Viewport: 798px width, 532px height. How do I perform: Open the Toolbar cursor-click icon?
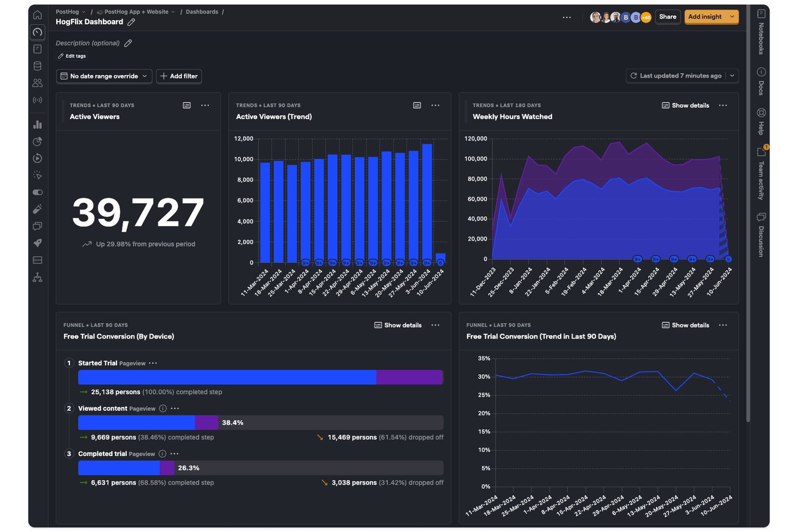point(37,175)
